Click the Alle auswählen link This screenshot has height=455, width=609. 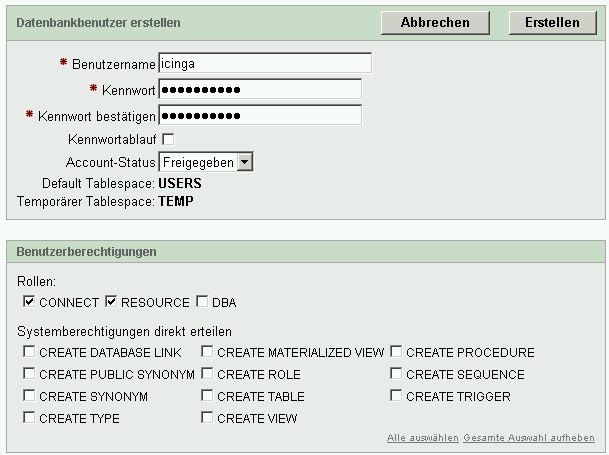coord(422,438)
